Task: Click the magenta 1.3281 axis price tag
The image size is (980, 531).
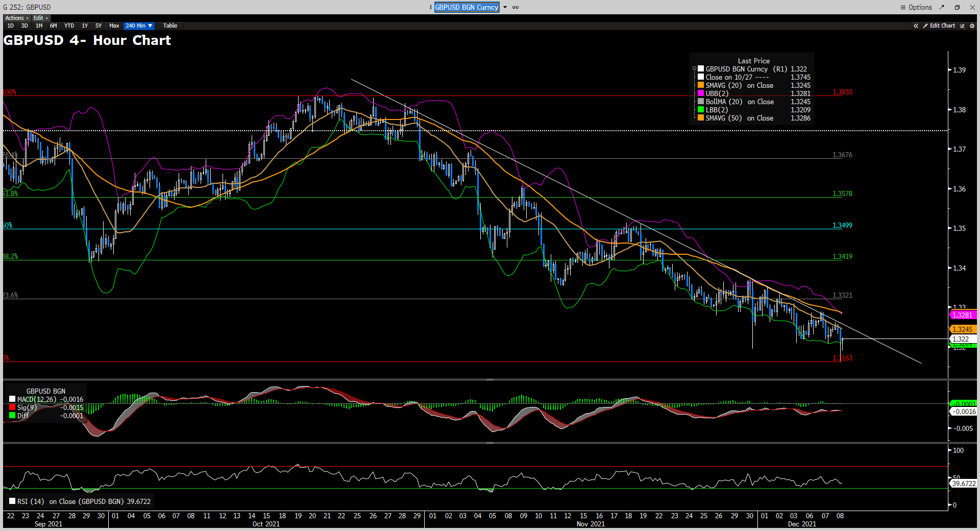Action: coord(962,315)
